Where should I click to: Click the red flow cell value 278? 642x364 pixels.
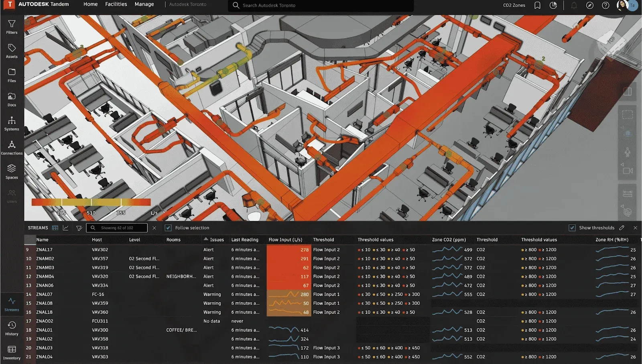(x=289, y=250)
